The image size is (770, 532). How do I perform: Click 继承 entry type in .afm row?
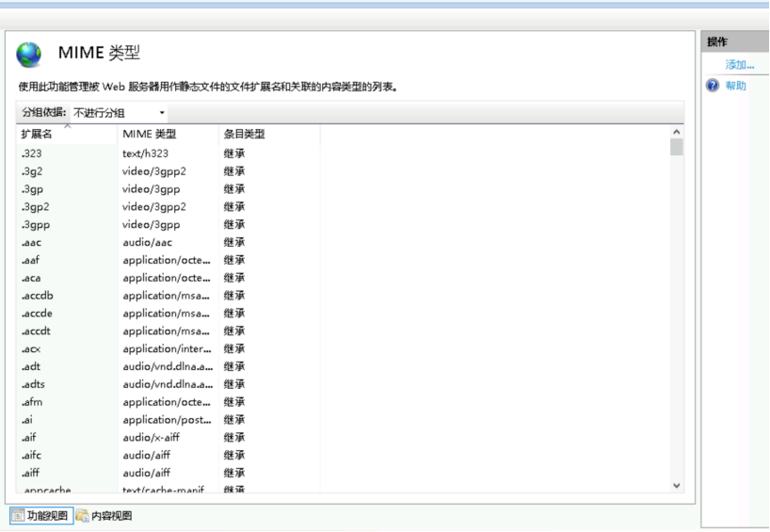234,402
